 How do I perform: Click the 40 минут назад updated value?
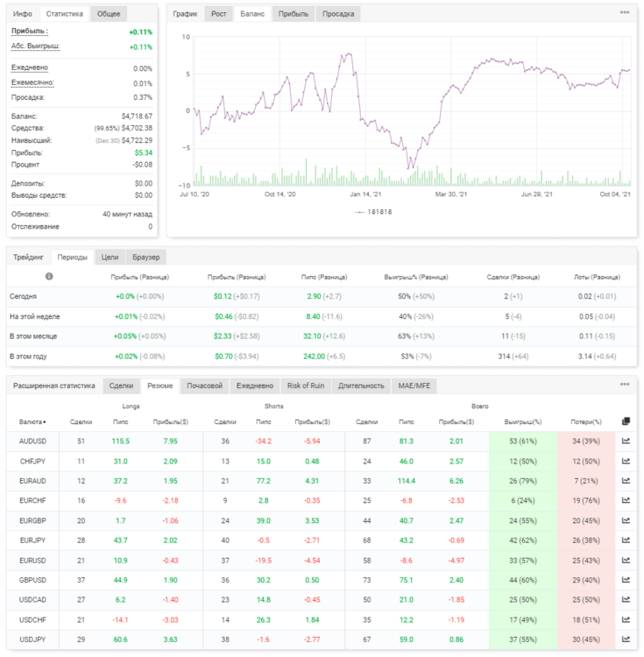point(127,214)
